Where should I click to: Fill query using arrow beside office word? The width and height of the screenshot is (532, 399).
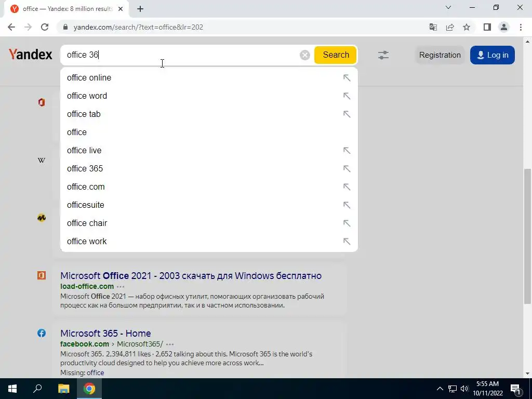(x=347, y=96)
